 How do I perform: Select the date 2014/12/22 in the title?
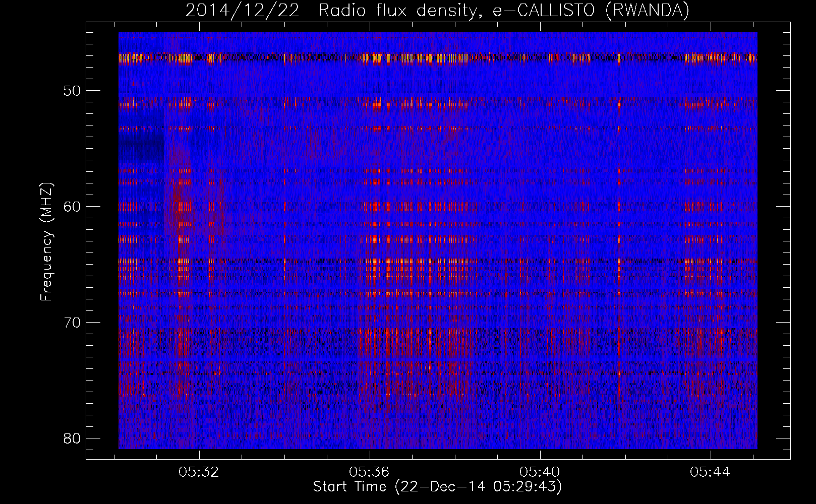pos(242,11)
